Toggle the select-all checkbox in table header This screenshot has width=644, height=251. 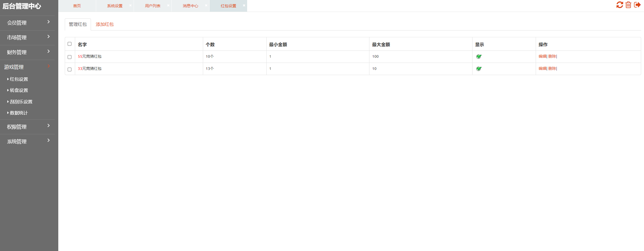point(69,44)
